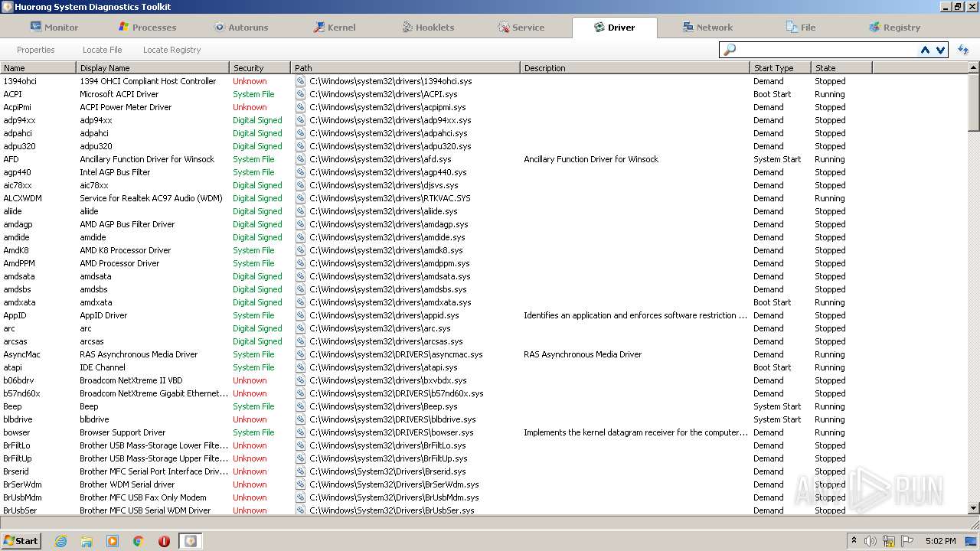
Task: Select the 'Brother WDM Serial driver' display name
Action: click(127, 484)
